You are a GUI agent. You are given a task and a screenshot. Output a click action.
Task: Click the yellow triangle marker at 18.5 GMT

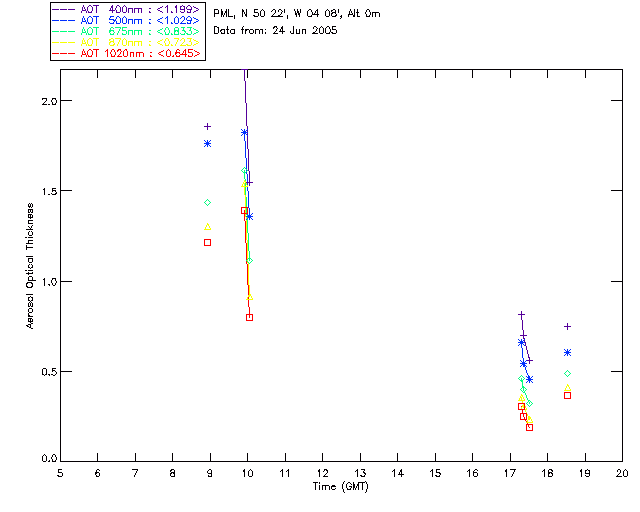tap(567, 388)
